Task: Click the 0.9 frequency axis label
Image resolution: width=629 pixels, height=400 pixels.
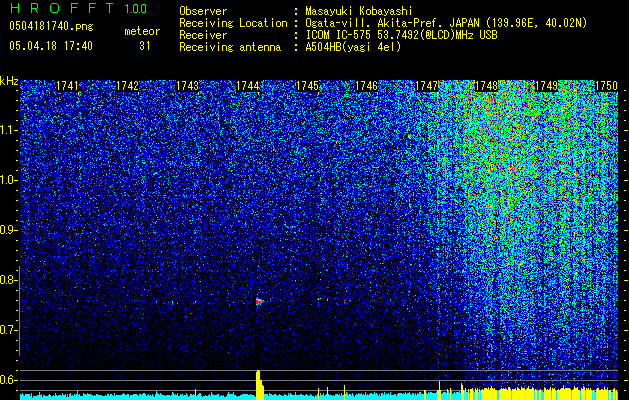Action: coord(9,230)
